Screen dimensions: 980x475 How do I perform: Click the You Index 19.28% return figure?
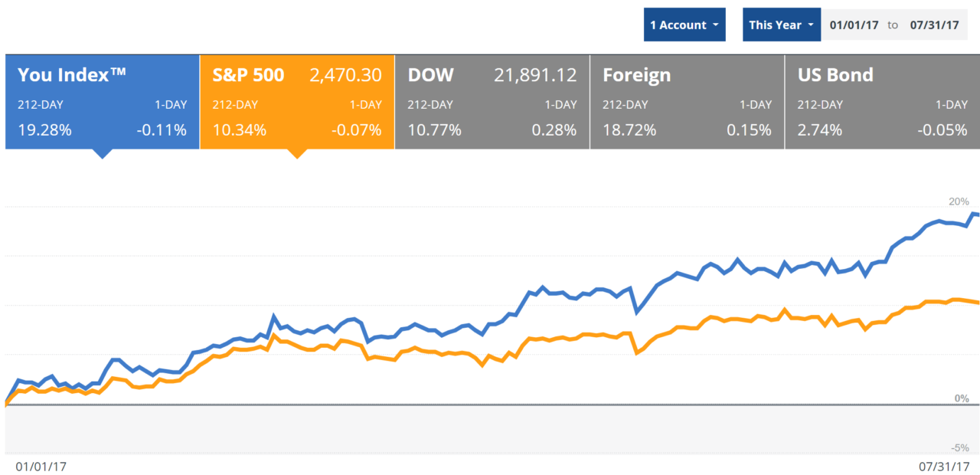click(44, 130)
